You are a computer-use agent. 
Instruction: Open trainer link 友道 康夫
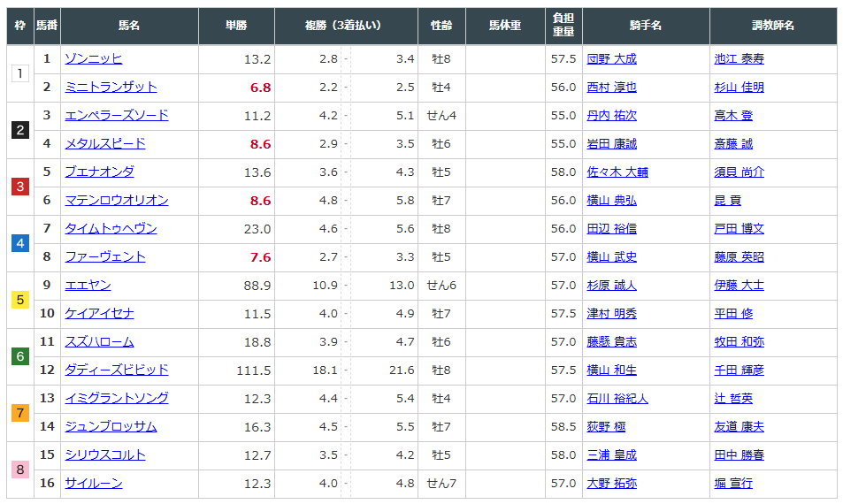coord(739,427)
